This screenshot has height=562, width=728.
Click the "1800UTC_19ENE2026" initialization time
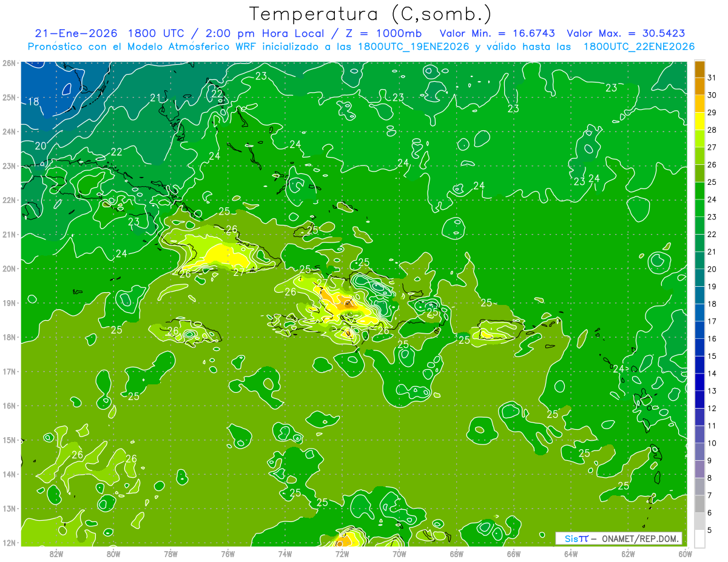[x=413, y=47]
